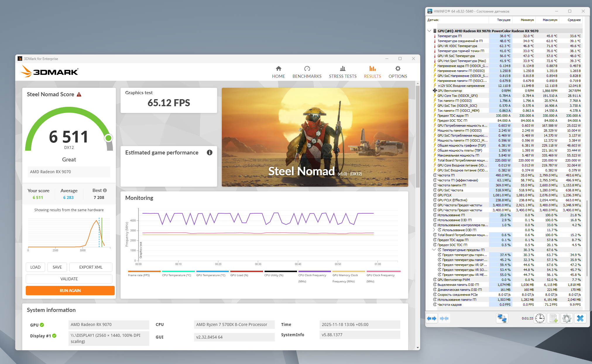The height and width of the screenshot is (364, 592).
Task: Switch to the STRESS TESTS tab
Action: (x=342, y=72)
